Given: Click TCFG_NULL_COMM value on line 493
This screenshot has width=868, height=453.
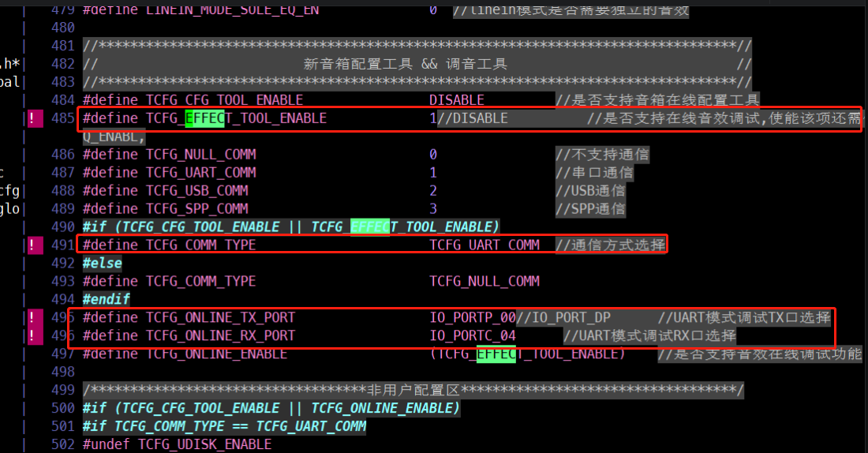Looking at the screenshot, I should click(x=485, y=281).
